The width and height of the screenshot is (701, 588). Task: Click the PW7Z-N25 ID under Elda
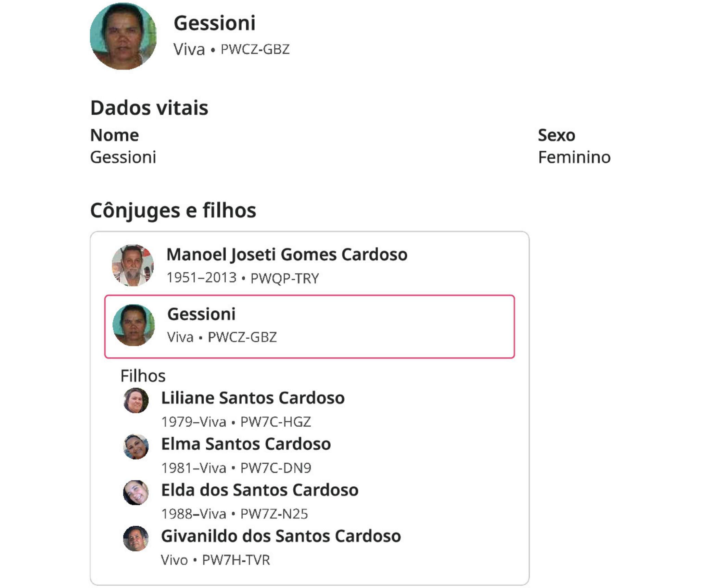pyautogui.click(x=274, y=514)
